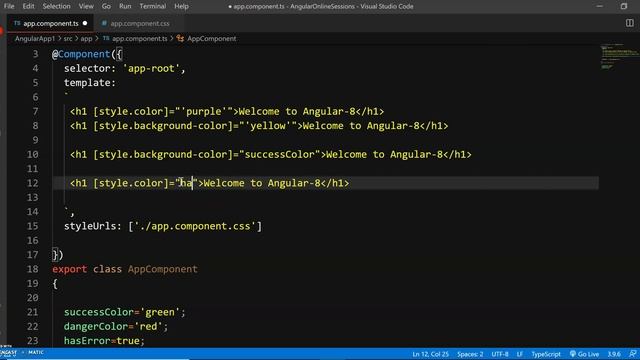The height and width of the screenshot is (360, 640).
Task: Click 'yellow' in line 8
Action: [x=268, y=126]
